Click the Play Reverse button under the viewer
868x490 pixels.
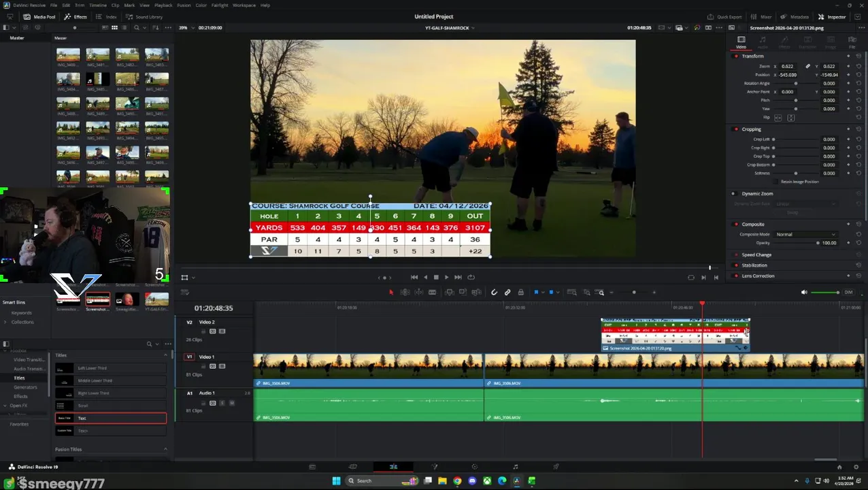(x=426, y=277)
